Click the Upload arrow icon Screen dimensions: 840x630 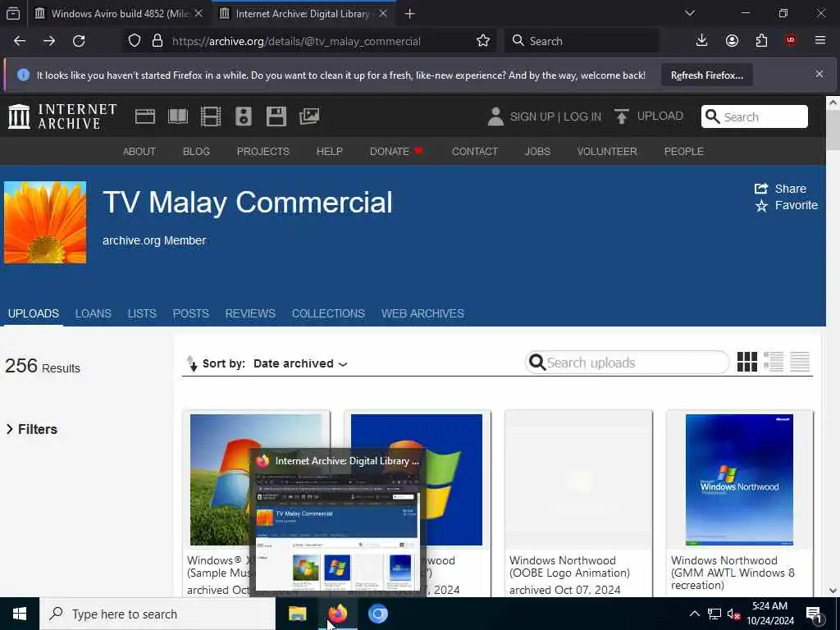(x=622, y=116)
